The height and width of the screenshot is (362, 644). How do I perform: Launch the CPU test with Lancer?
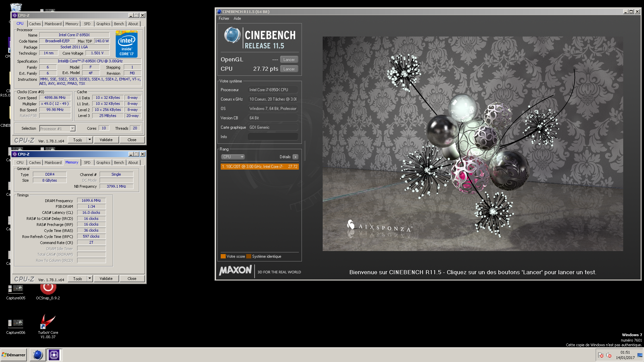coord(289,69)
